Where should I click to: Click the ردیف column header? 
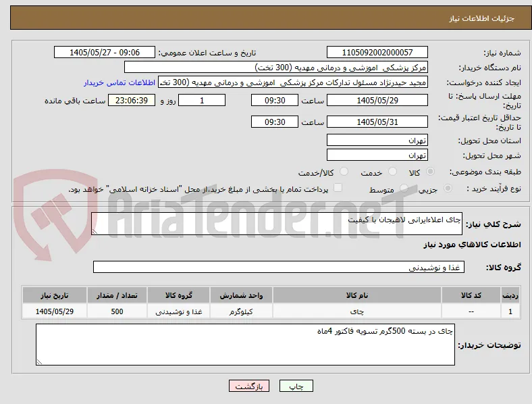(510, 295)
